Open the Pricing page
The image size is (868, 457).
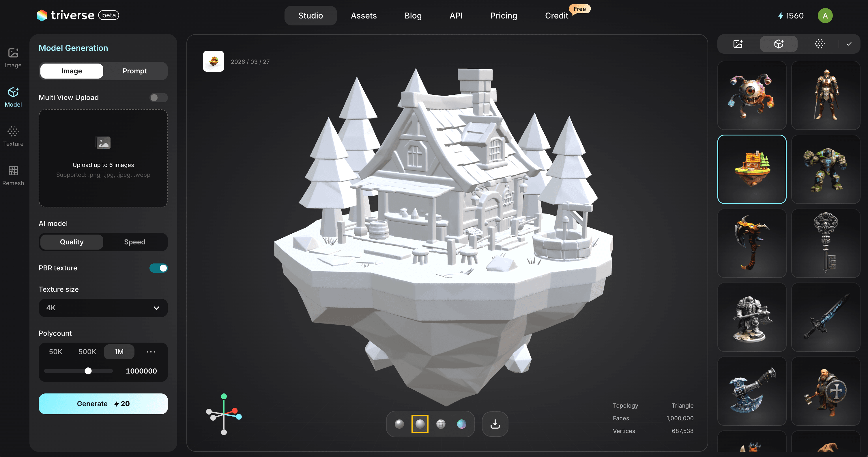click(x=504, y=16)
